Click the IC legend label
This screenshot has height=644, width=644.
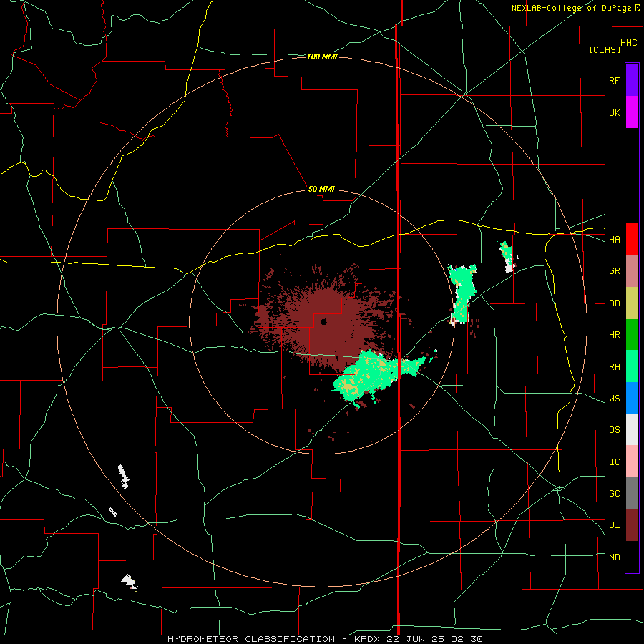tap(614, 462)
